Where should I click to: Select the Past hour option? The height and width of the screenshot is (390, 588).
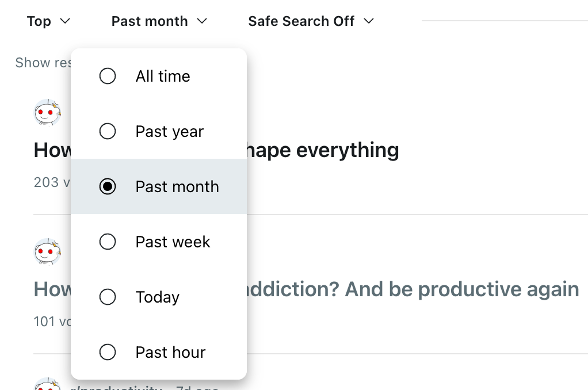click(108, 352)
